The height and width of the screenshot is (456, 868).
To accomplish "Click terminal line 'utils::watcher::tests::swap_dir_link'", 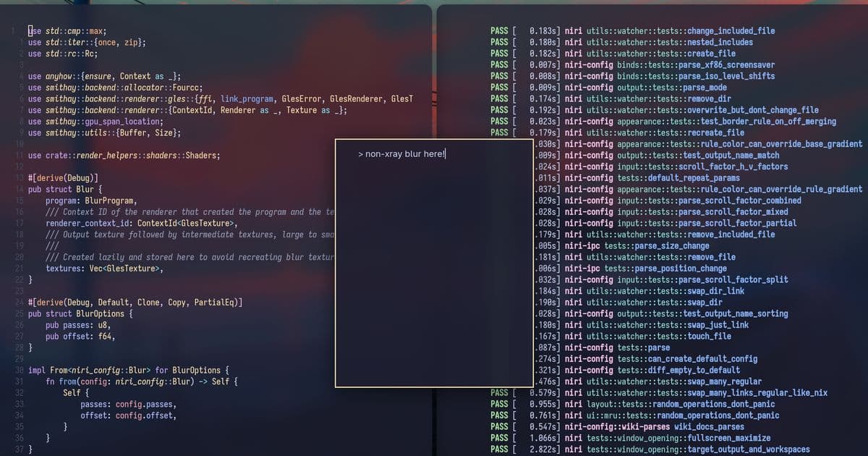I will click(x=665, y=291).
